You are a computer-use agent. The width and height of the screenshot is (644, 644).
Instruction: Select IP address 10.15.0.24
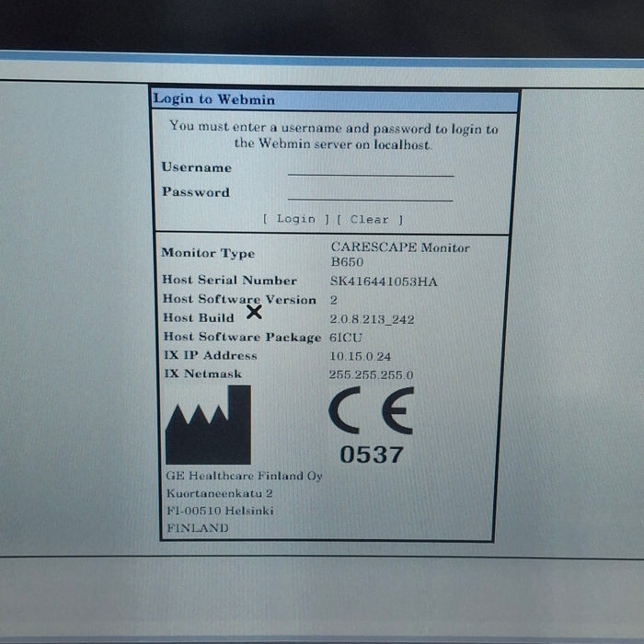(361, 356)
